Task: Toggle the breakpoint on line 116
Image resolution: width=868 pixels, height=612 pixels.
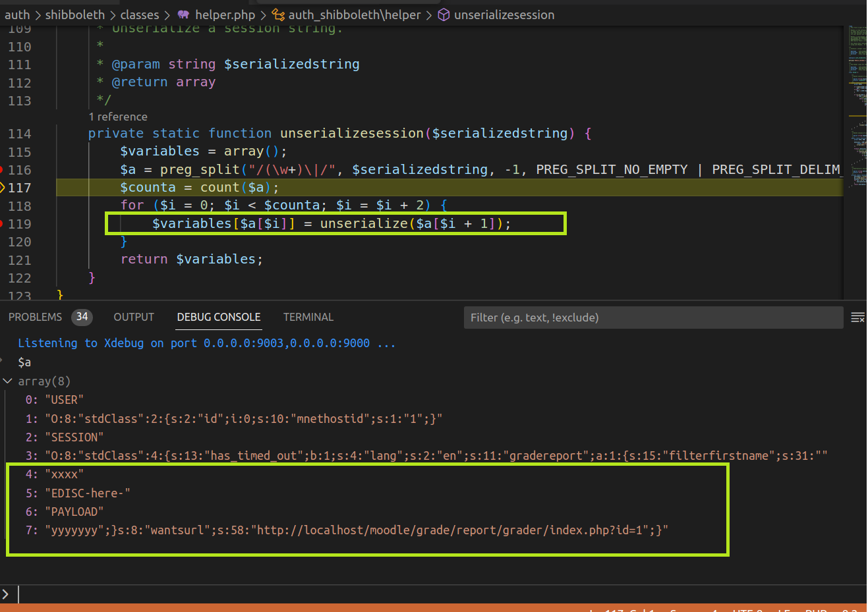Action: [1, 170]
